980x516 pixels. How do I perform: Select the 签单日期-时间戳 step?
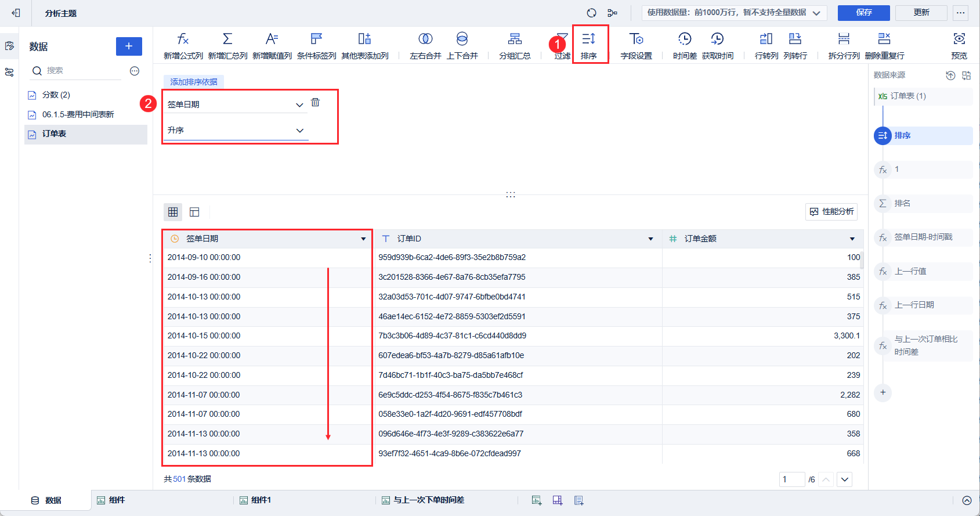click(924, 237)
